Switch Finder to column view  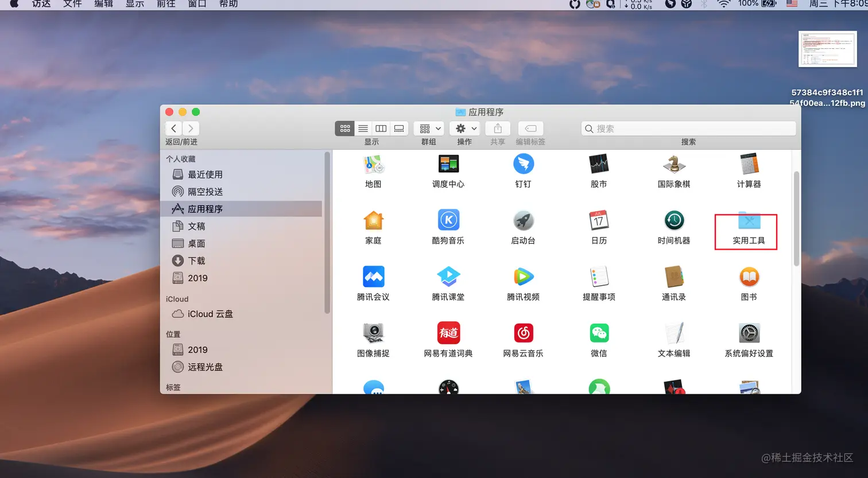coord(381,129)
